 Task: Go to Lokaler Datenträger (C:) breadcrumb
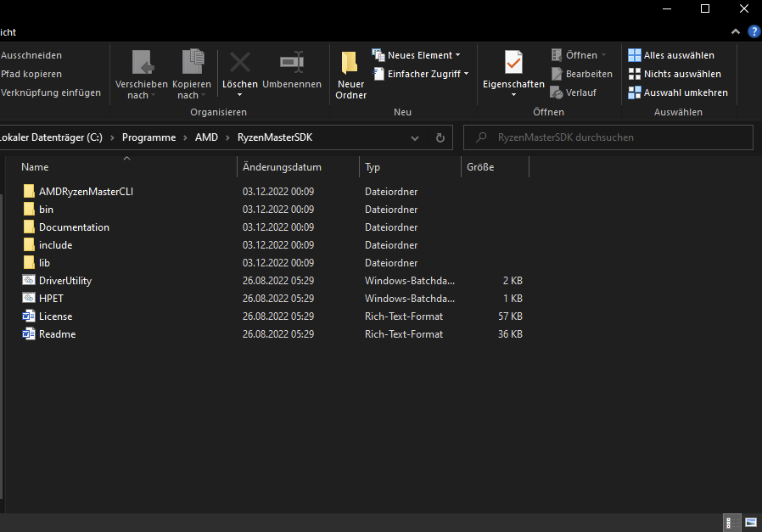[x=51, y=137]
